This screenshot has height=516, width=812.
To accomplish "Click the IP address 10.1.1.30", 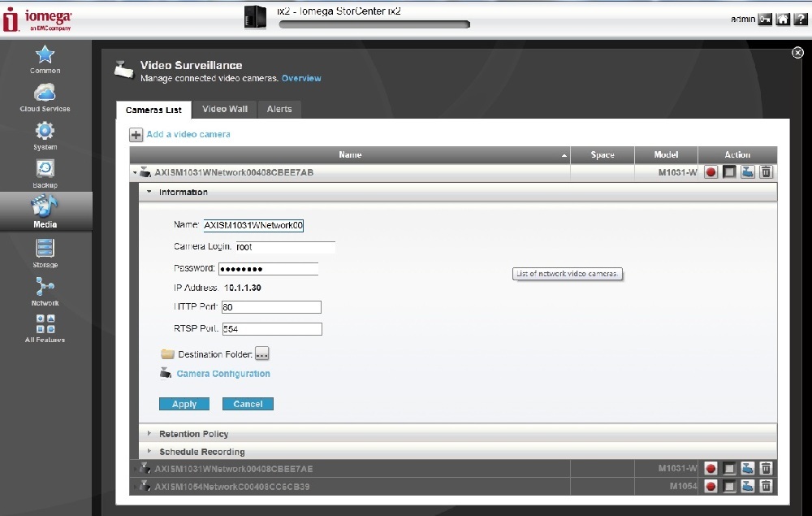I will [242, 288].
